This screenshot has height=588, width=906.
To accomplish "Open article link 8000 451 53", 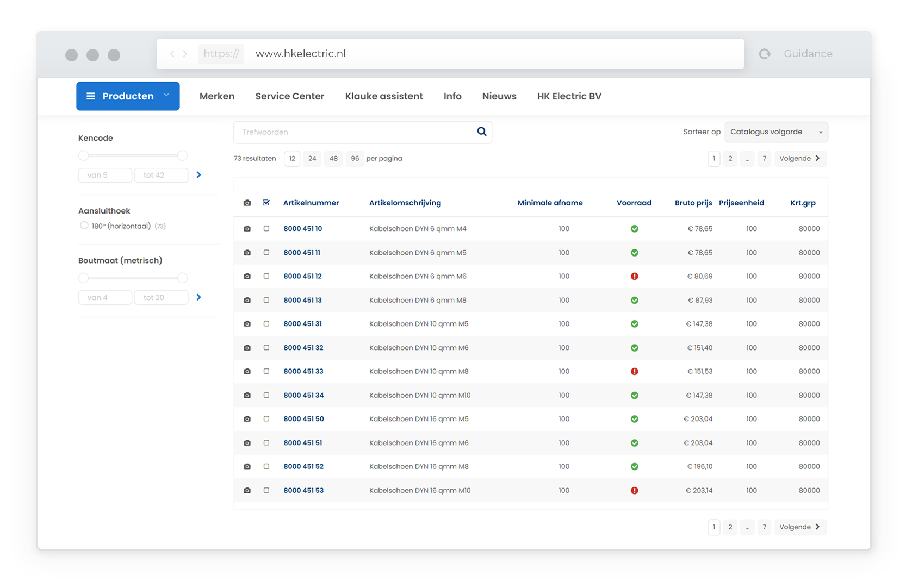I will click(x=303, y=491).
